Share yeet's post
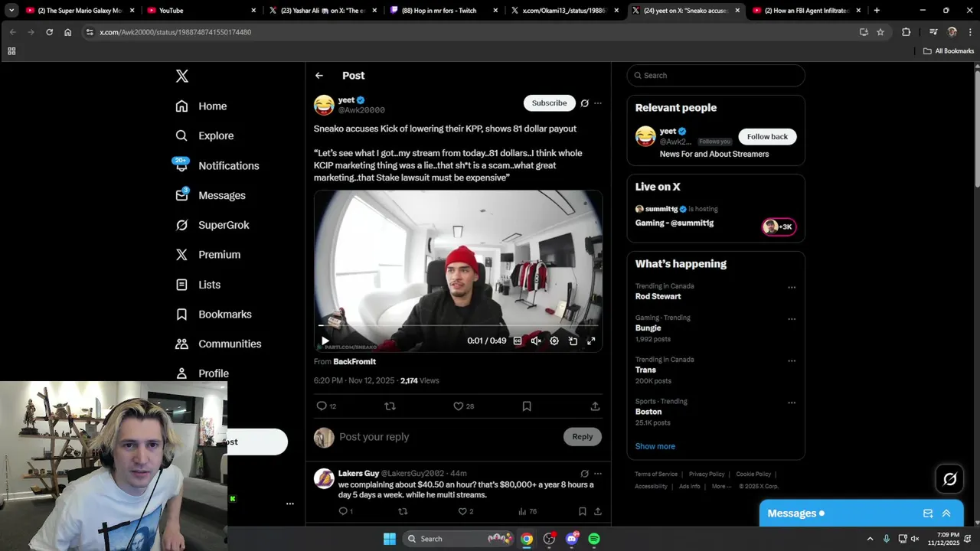This screenshot has width=980, height=551. click(595, 406)
